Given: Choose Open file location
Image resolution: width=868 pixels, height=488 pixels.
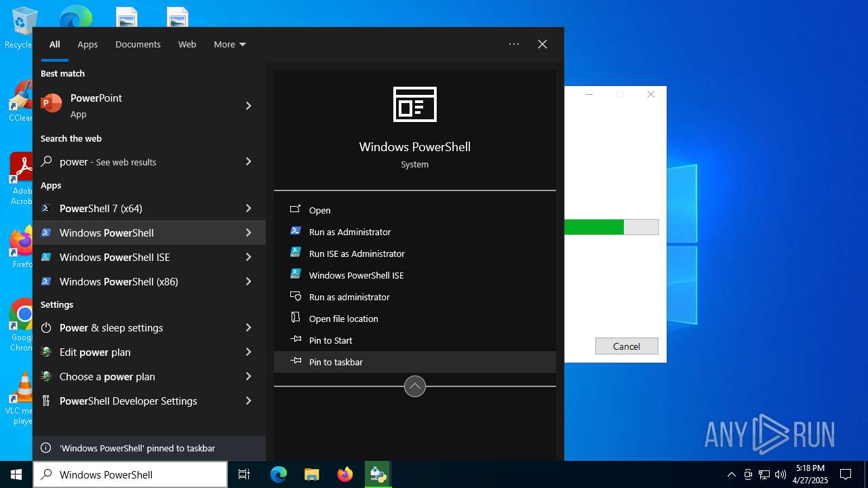Looking at the screenshot, I should pos(415,319).
